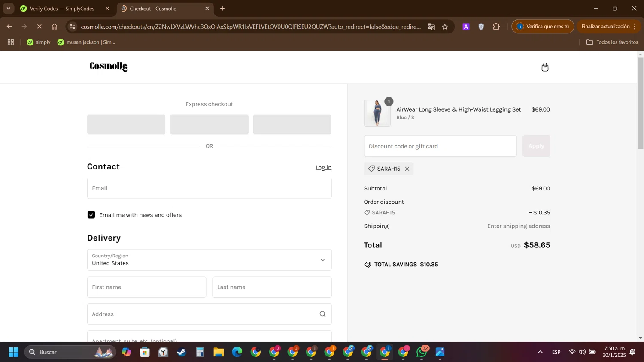The width and height of the screenshot is (644, 362).
Task: Close the Verify Codes — SimplyCodes tab
Action: 107,9
